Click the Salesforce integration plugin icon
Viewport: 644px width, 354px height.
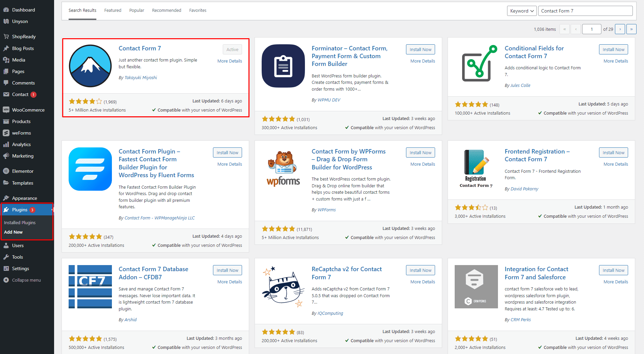point(476,287)
